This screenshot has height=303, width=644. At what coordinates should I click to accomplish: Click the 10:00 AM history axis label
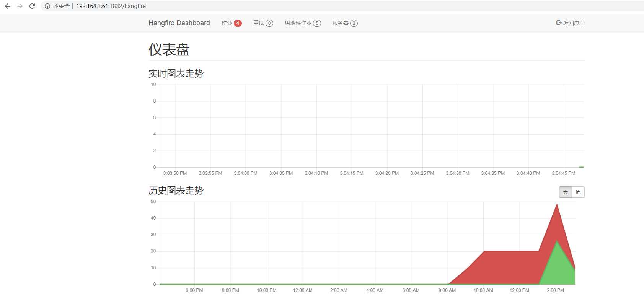483,290
